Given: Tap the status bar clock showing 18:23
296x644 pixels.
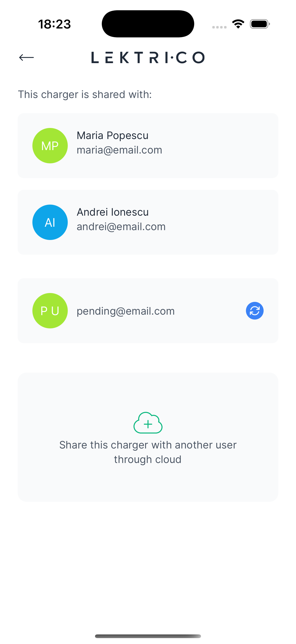Looking at the screenshot, I should [54, 24].
